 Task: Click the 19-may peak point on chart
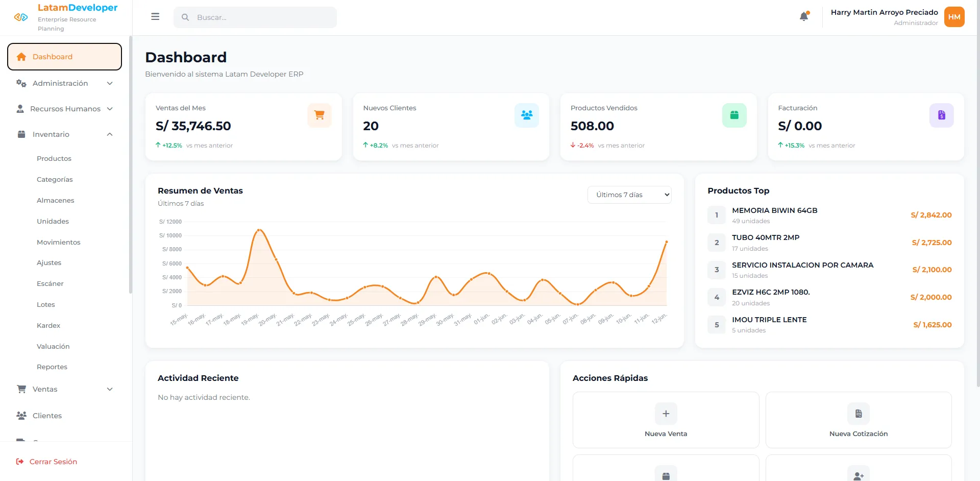point(259,230)
